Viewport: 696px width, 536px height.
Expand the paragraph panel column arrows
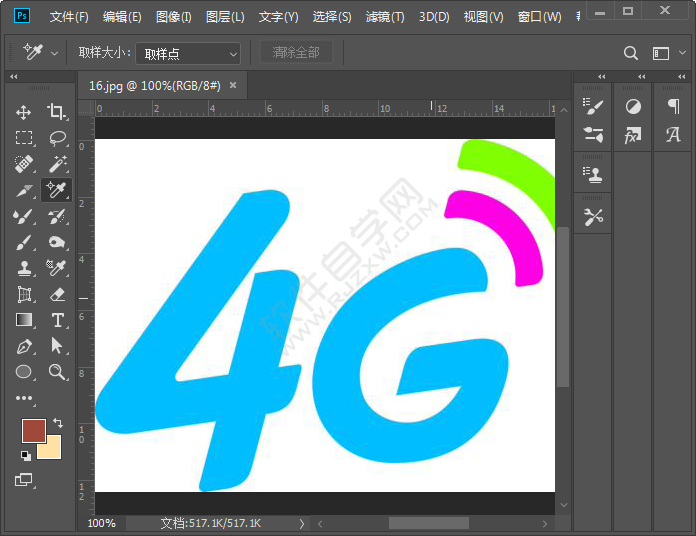point(682,77)
